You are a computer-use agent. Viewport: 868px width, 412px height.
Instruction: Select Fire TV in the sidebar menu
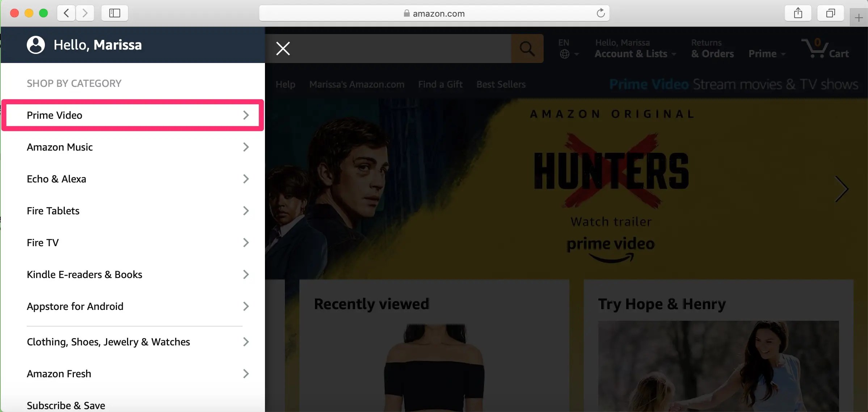pos(43,243)
